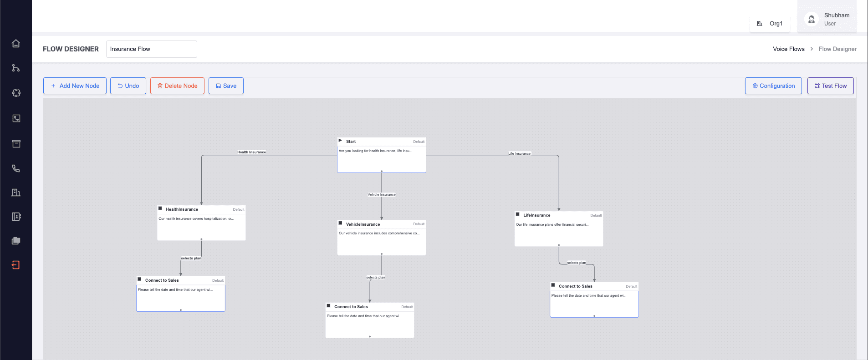Navigate to Voice Flows breadcrumb
Image resolution: width=868 pixels, height=360 pixels.
[788, 49]
